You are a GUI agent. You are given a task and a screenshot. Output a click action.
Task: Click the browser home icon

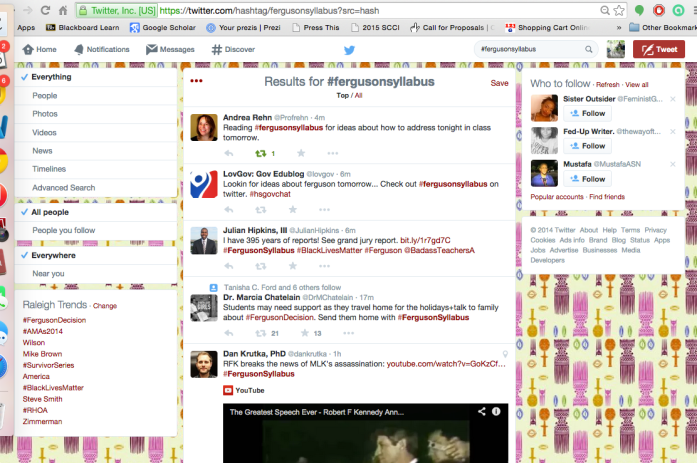tap(63, 10)
